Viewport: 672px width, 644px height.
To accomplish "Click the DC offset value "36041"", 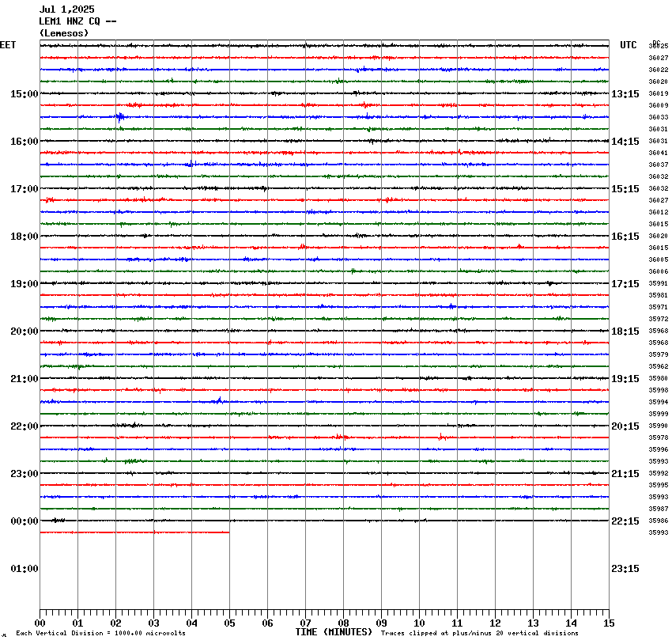I will point(659,153).
